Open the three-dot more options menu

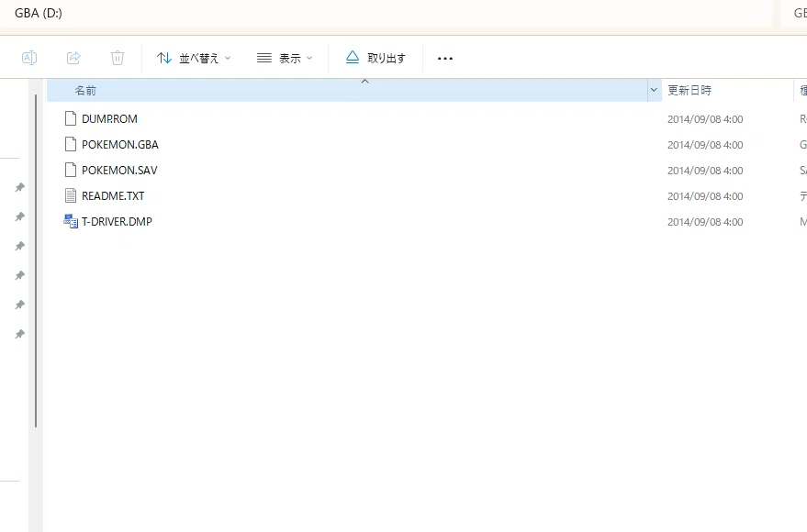445,59
